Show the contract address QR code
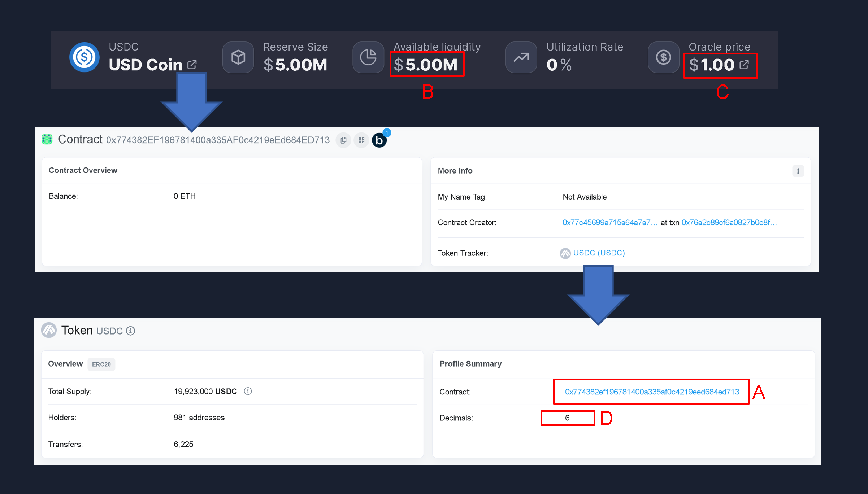This screenshot has width=868, height=494. coord(361,140)
